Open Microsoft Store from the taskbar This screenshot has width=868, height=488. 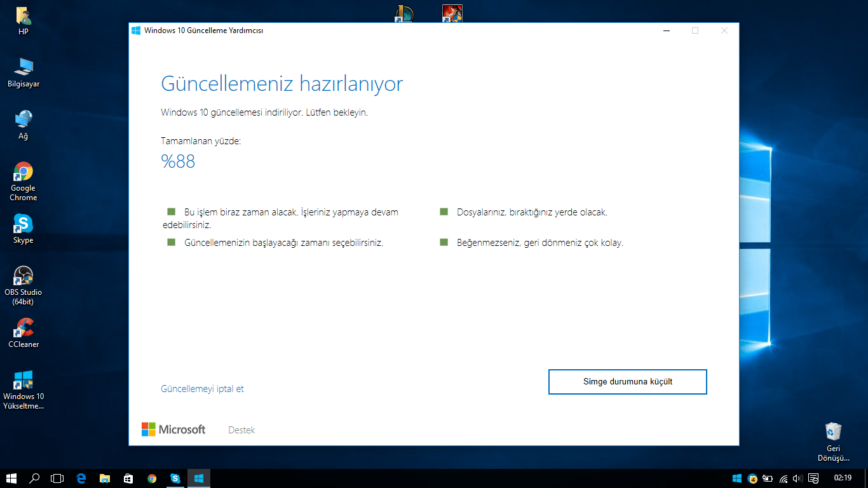click(128, 478)
